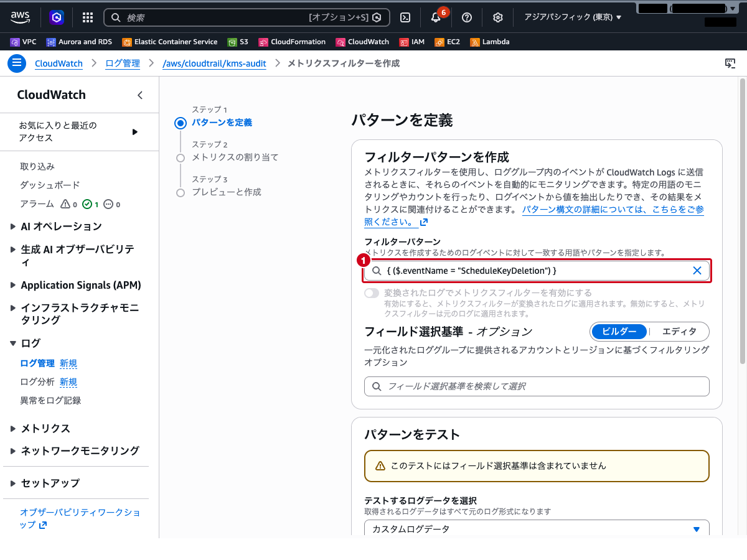Click the VPC shortcut in favorites bar
This screenshot has width=747, height=560.
(x=24, y=42)
